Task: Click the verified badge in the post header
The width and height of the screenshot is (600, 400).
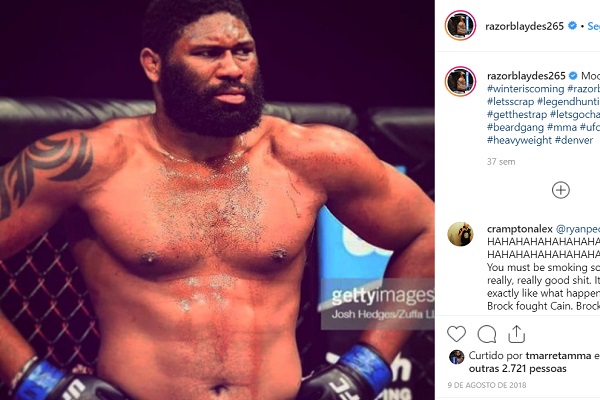Action: coord(572,25)
